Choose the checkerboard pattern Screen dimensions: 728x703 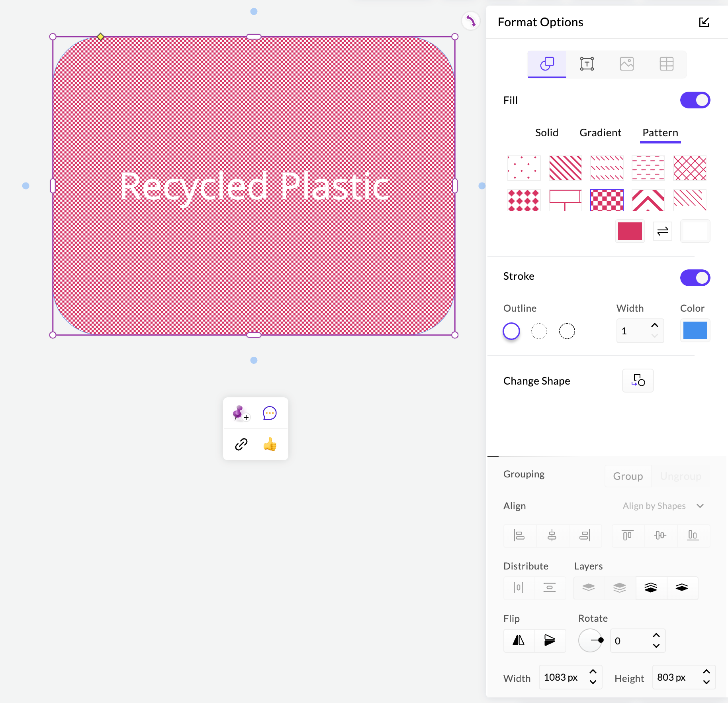[x=607, y=200]
